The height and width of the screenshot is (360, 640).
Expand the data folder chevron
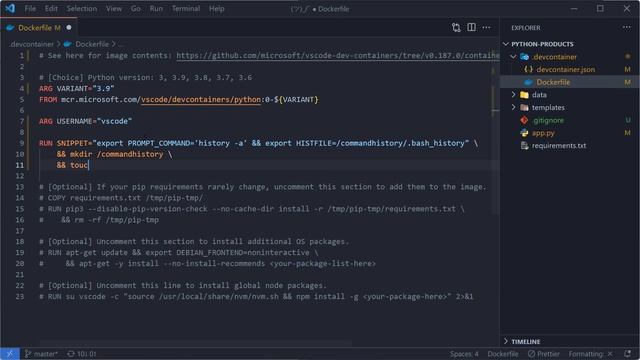[513, 95]
